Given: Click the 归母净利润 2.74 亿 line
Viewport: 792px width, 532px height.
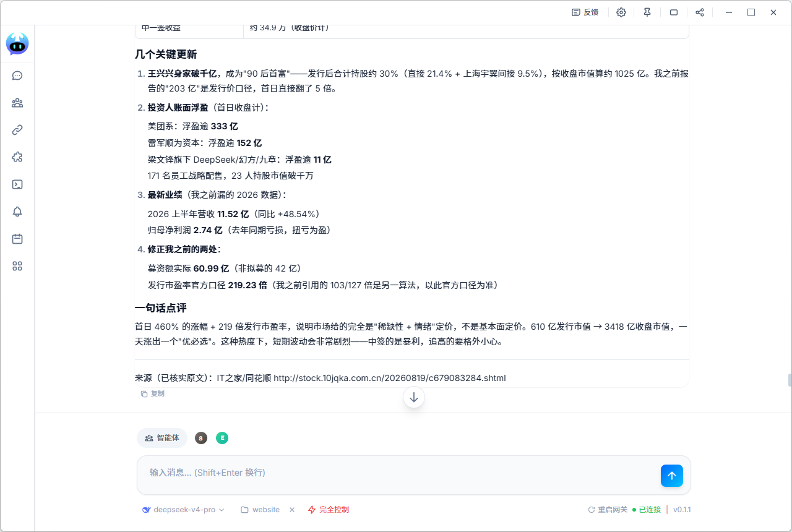Looking at the screenshot, I should pyautogui.click(x=239, y=230).
